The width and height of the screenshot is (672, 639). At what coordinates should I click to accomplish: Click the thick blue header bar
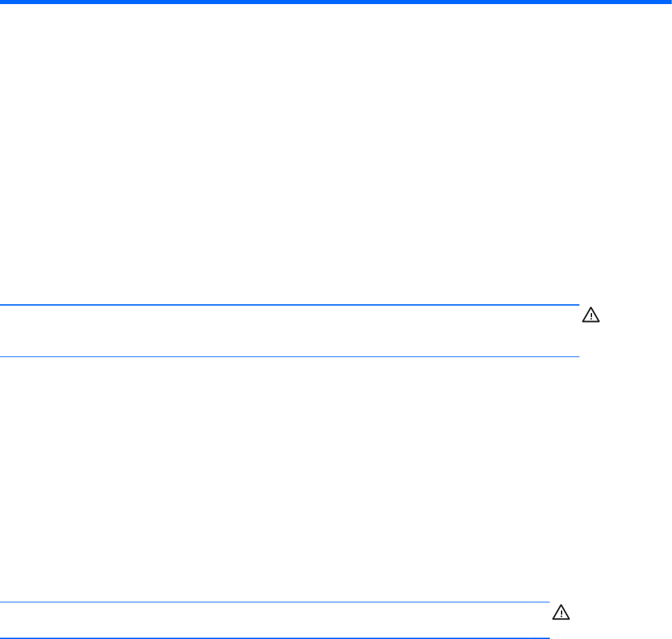[x=336, y=2]
